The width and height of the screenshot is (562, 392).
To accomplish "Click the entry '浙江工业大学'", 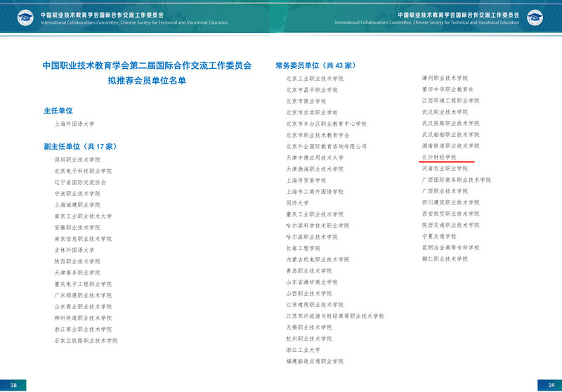I will click(303, 350).
